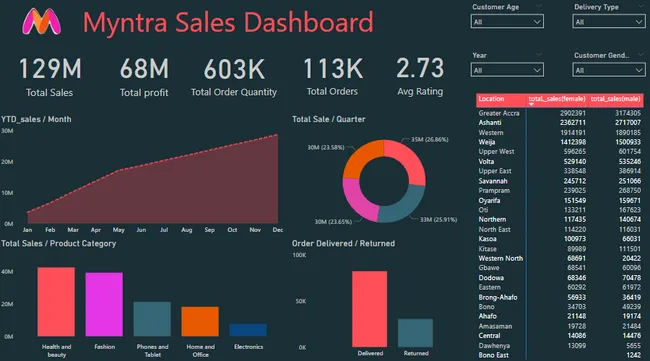Click the 2902391 female sales value

tap(573, 113)
